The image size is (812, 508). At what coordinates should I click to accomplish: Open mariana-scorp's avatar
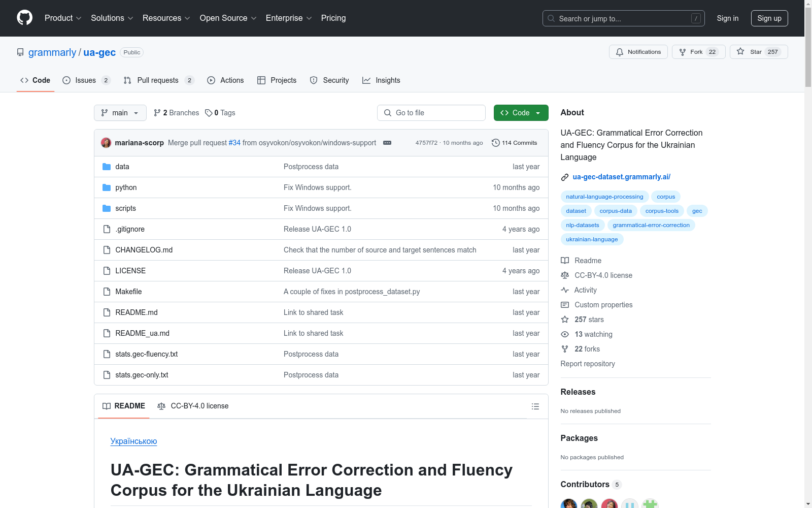click(x=106, y=143)
